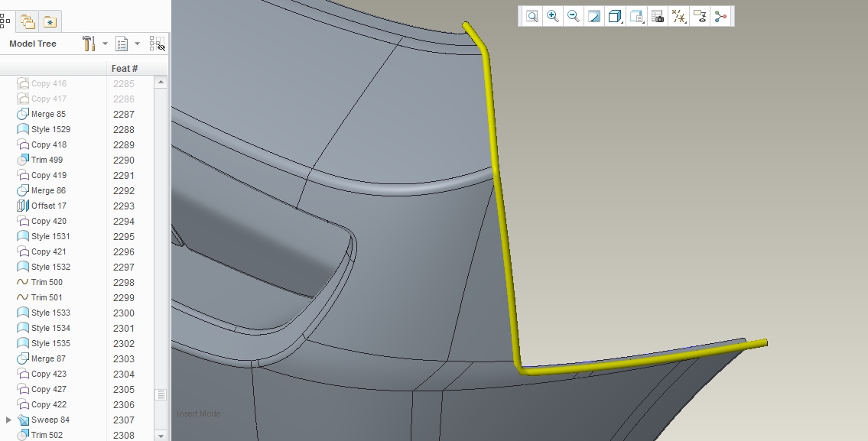Open the Show list dropdown arrow

(x=137, y=44)
